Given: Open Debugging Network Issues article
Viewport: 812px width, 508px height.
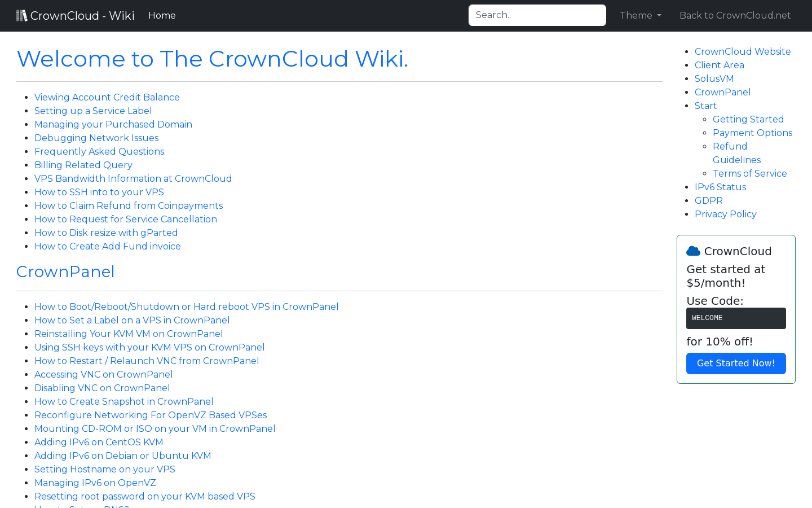Looking at the screenshot, I should pos(96,138).
